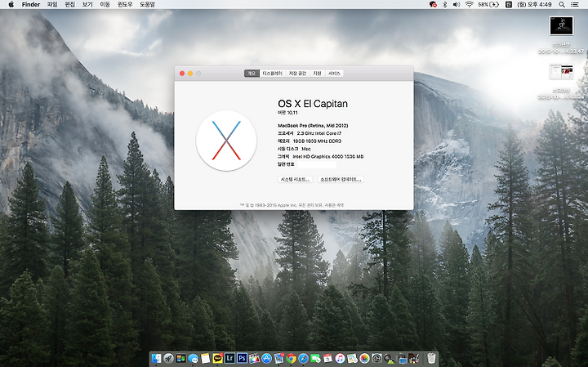Close the About This Mac window
The width and height of the screenshot is (588, 367).
182,74
